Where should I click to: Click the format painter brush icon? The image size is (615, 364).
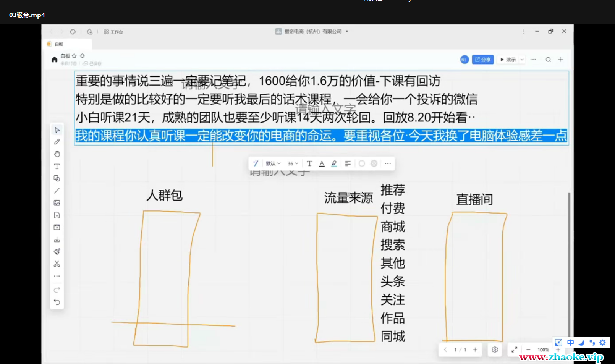pyautogui.click(x=57, y=252)
